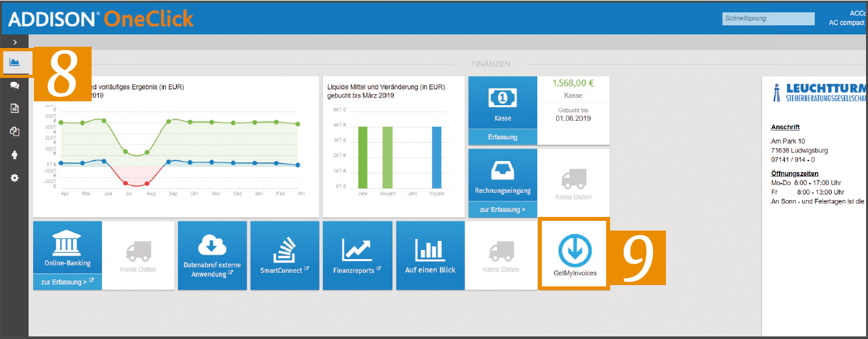Click zur Erfassung under Rechnungseingang
Viewport: 868px width, 339px height.
coord(503,210)
